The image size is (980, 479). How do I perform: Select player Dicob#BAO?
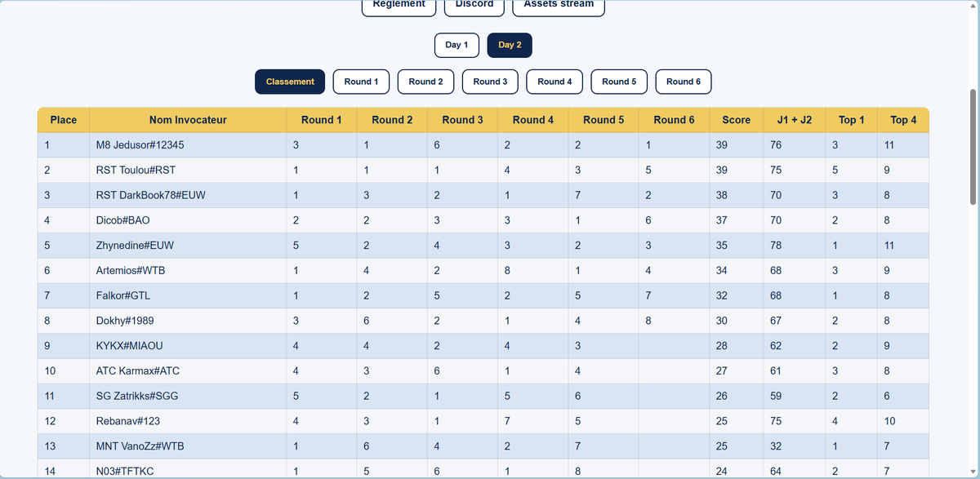tap(123, 220)
